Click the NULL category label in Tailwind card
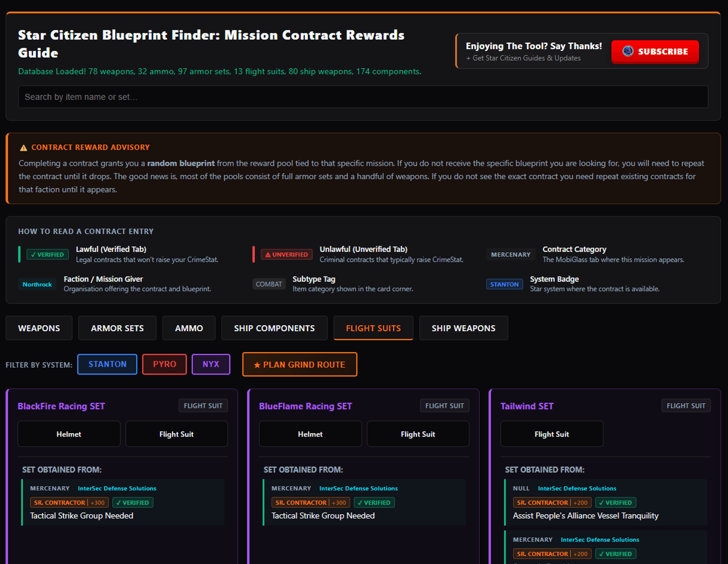The width and height of the screenshot is (728, 564). (521, 488)
